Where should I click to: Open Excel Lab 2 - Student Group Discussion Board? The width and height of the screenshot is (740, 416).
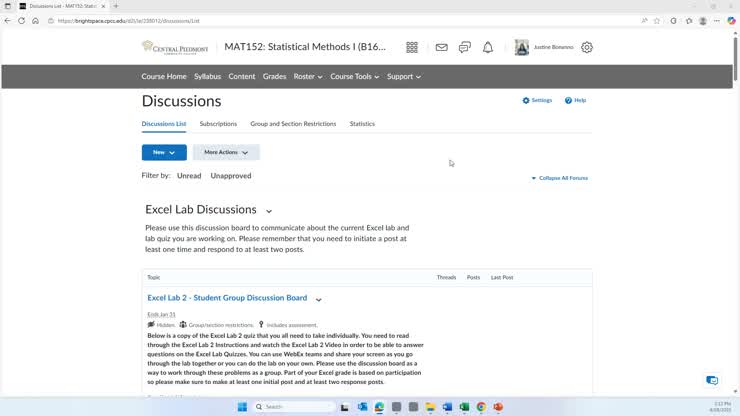coord(227,298)
